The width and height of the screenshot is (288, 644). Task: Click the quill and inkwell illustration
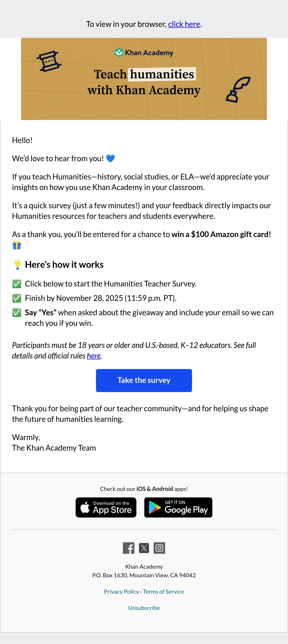[x=238, y=89]
